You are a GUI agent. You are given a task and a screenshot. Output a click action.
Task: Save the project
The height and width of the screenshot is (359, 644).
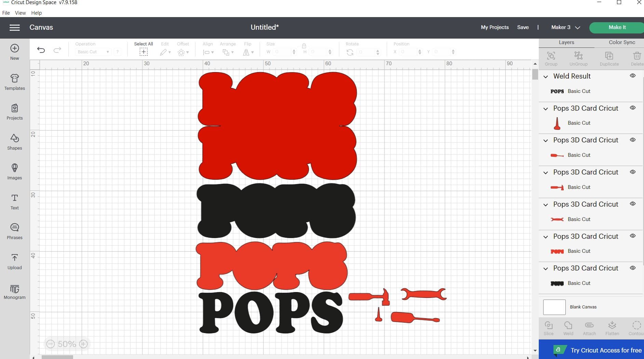click(523, 27)
